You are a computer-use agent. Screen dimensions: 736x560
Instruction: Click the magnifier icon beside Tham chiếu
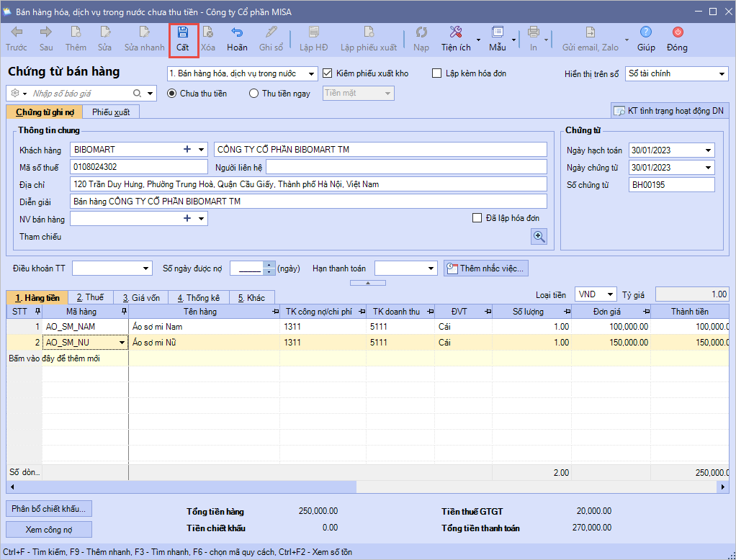[x=539, y=237]
